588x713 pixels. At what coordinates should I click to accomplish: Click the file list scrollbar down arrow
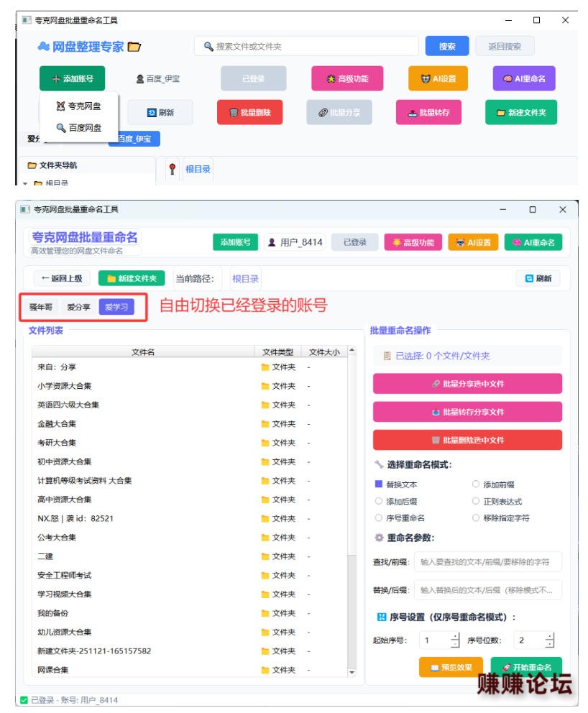click(352, 671)
